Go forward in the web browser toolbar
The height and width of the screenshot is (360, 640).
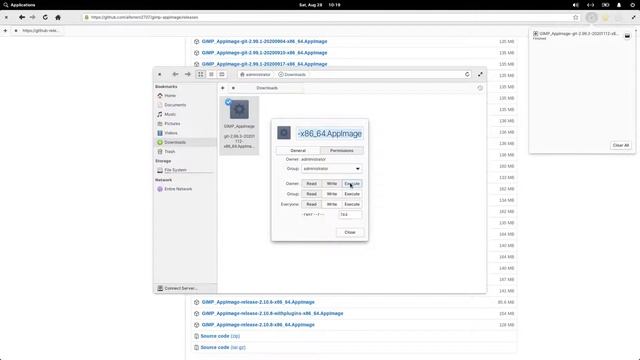[33, 17]
